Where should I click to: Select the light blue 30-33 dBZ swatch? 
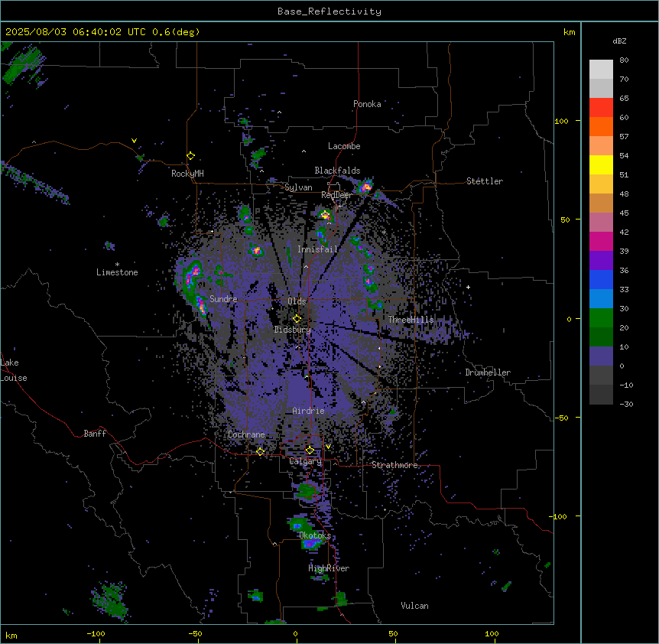[x=601, y=299]
